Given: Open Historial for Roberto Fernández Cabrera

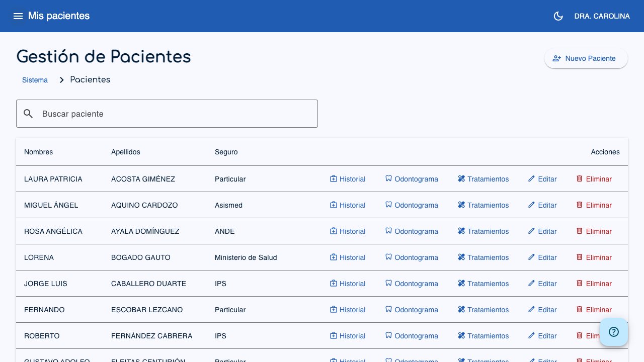Looking at the screenshot, I should click(x=348, y=336).
